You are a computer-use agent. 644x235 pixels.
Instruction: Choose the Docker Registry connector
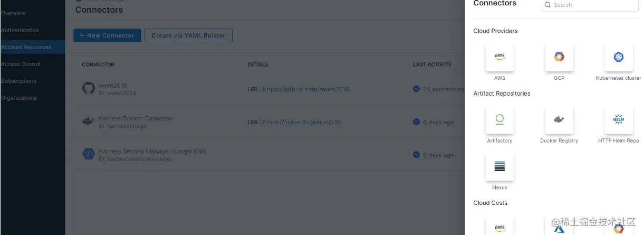[559, 120]
